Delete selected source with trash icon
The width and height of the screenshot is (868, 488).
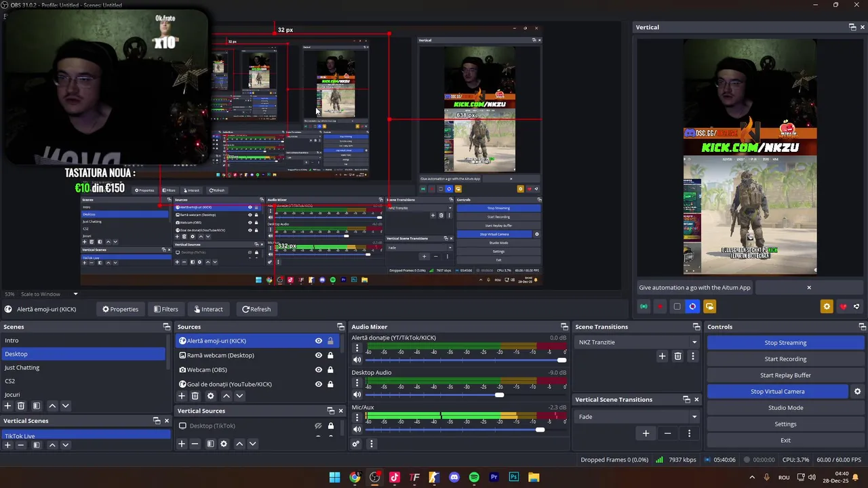click(x=195, y=396)
